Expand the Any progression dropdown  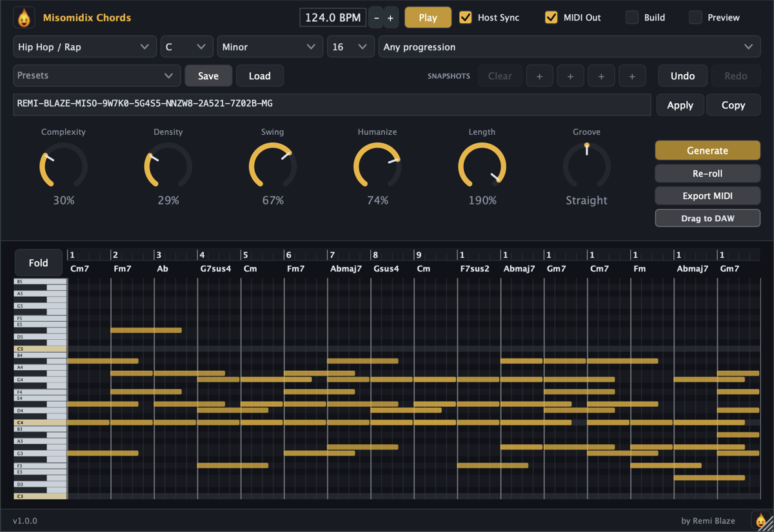(570, 47)
